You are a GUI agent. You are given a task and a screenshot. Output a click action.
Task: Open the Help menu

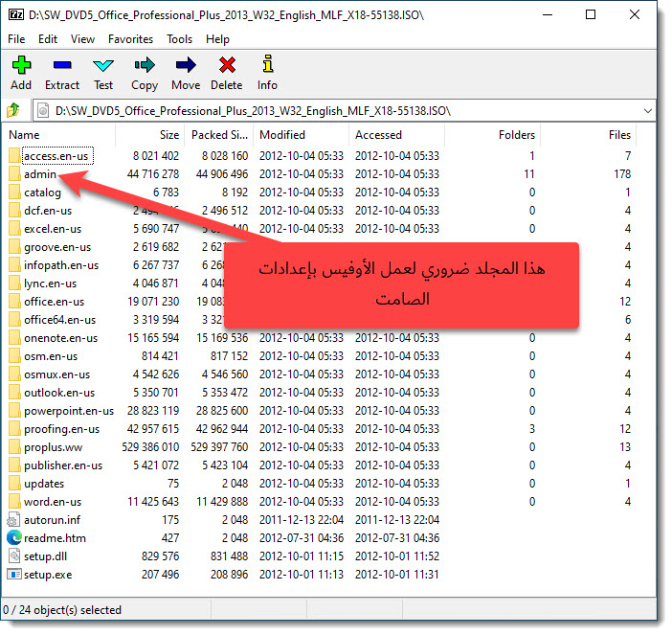(x=217, y=39)
